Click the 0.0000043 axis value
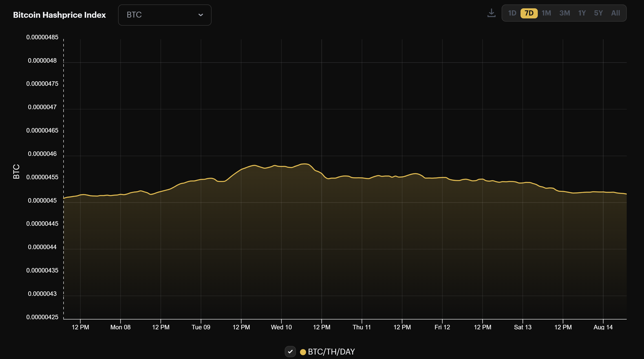The height and width of the screenshot is (359, 644). (42, 294)
